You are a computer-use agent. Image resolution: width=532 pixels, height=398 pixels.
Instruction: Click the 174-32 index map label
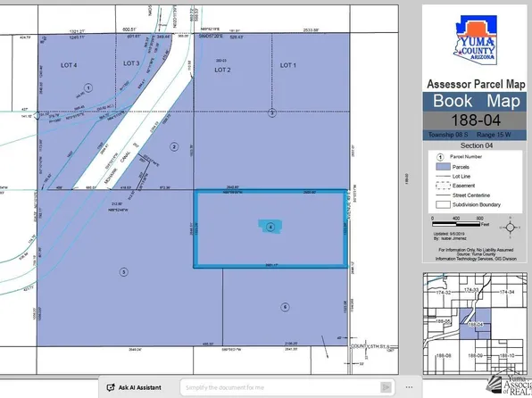coord(444,292)
